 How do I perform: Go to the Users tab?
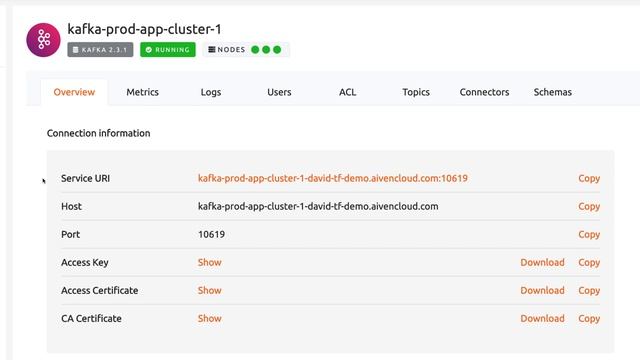click(x=279, y=92)
